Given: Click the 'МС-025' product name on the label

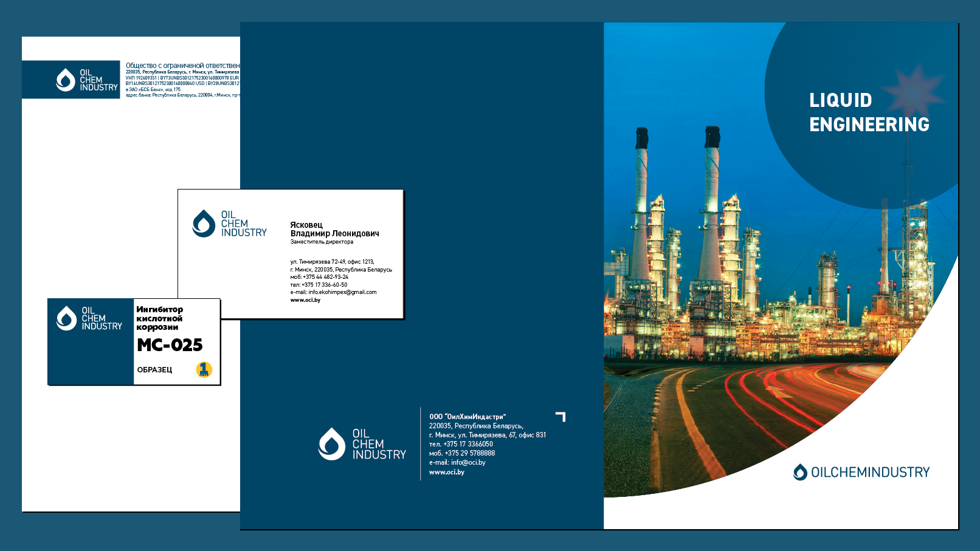Looking at the screenshot, I should click(170, 346).
